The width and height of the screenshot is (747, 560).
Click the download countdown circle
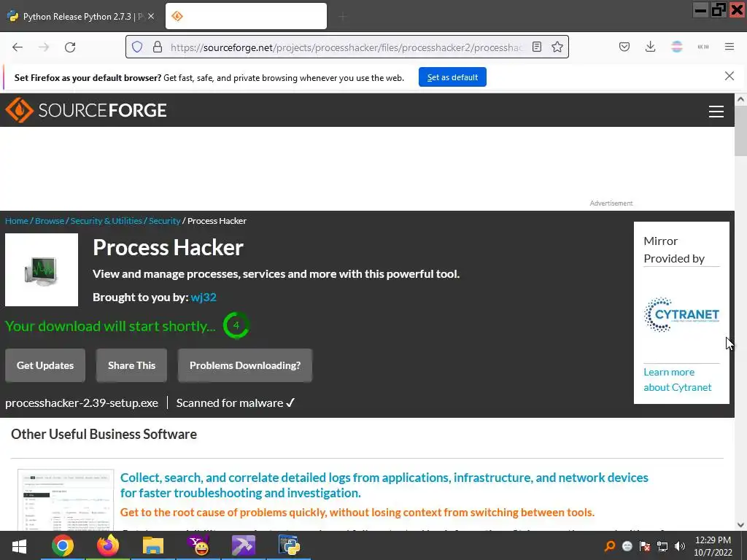236,325
